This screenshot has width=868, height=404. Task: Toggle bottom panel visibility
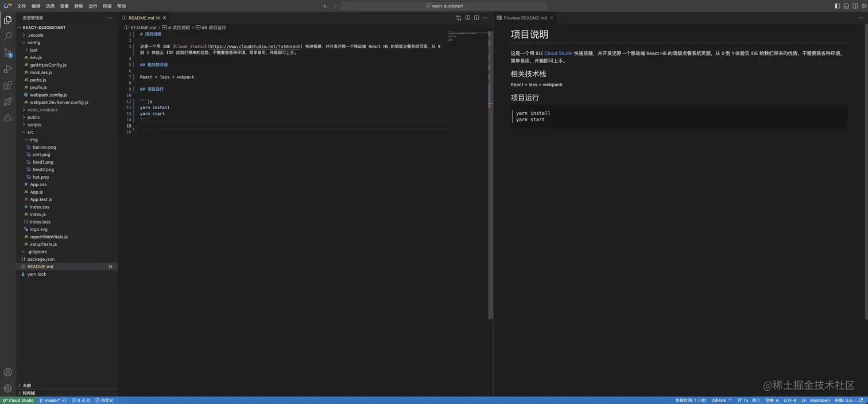[846, 6]
